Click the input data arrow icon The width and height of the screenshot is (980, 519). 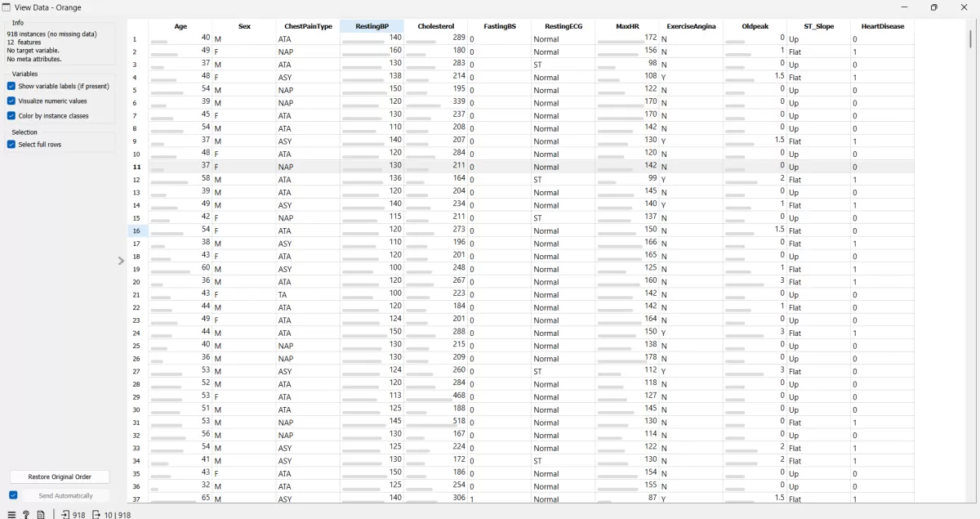click(x=65, y=515)
